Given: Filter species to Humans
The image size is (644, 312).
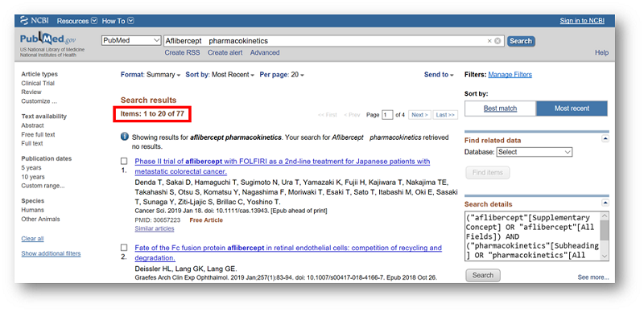Looking at the screenshot, I should tap(32, 210).
